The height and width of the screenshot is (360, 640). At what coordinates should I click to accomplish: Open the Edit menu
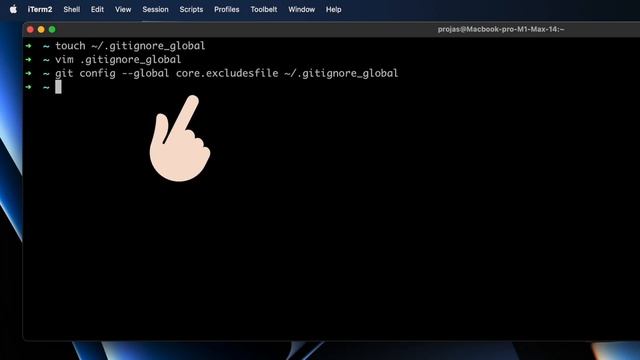click(97, 9)
